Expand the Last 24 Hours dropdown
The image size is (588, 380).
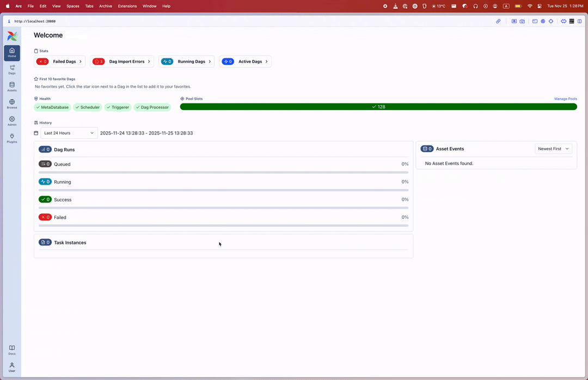[69, 133]
